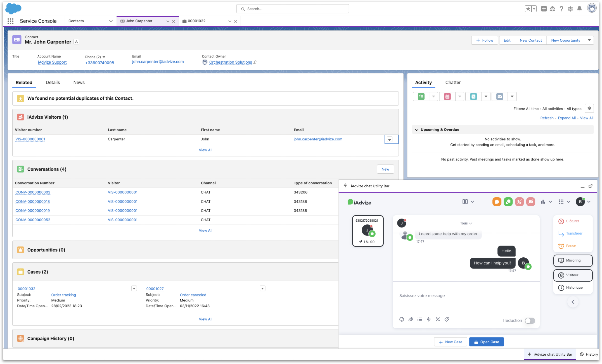This screenshot has width=602, height=364.
Task: Collapse the Upcoming & Overdue section
Action: point(417,130)
